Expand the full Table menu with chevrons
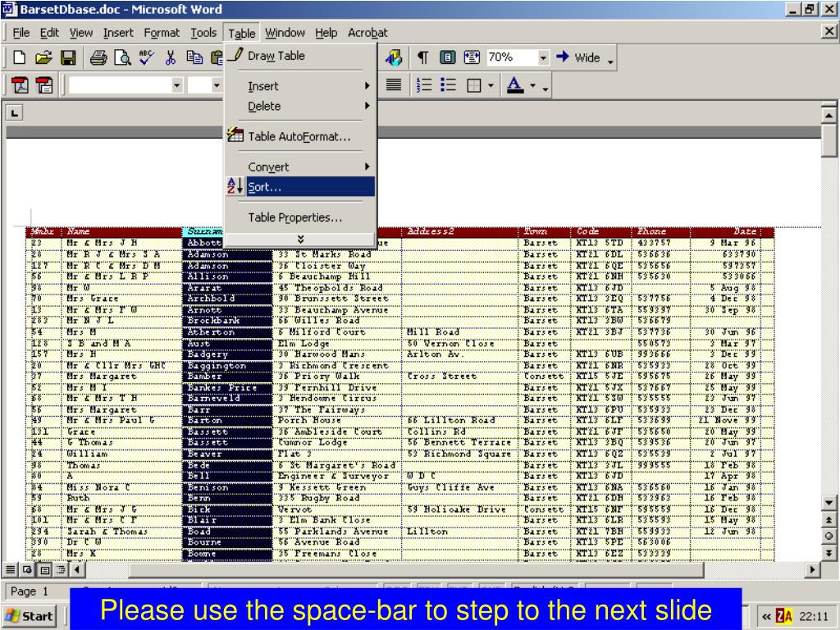The image size is (840, 630). tap(300, 239)
